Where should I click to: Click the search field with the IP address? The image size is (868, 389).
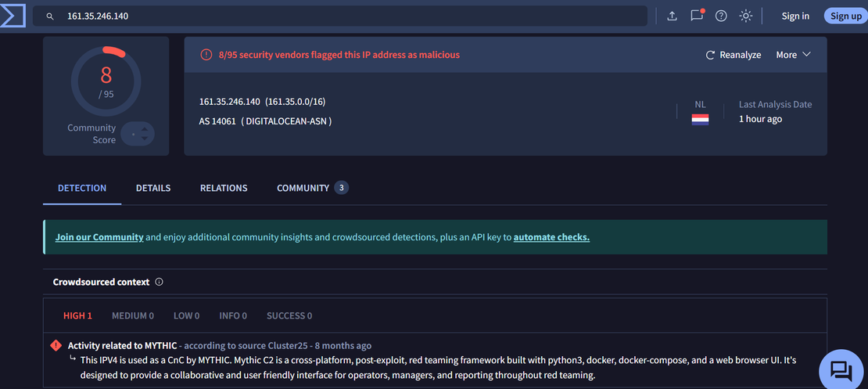pyautogui.click(x=344, y=16)
